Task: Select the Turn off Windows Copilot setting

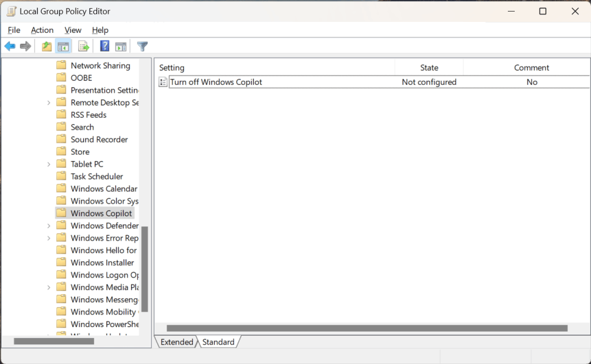Action: 216,82
